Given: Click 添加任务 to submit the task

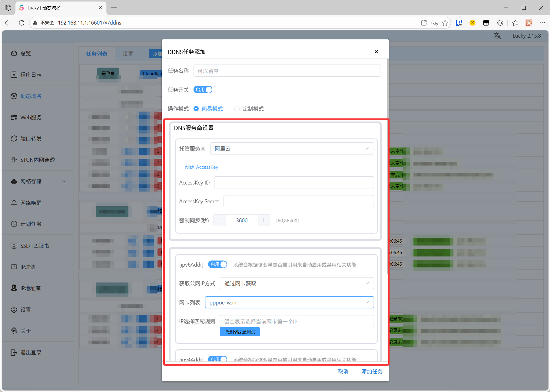Looking at the screenshot, I should pyautogui.click(x=372, y=371).
